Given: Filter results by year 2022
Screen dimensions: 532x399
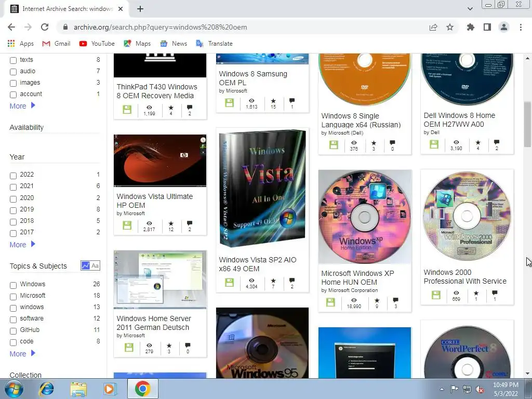Looking at the screenshot, I should click(13, 176).
